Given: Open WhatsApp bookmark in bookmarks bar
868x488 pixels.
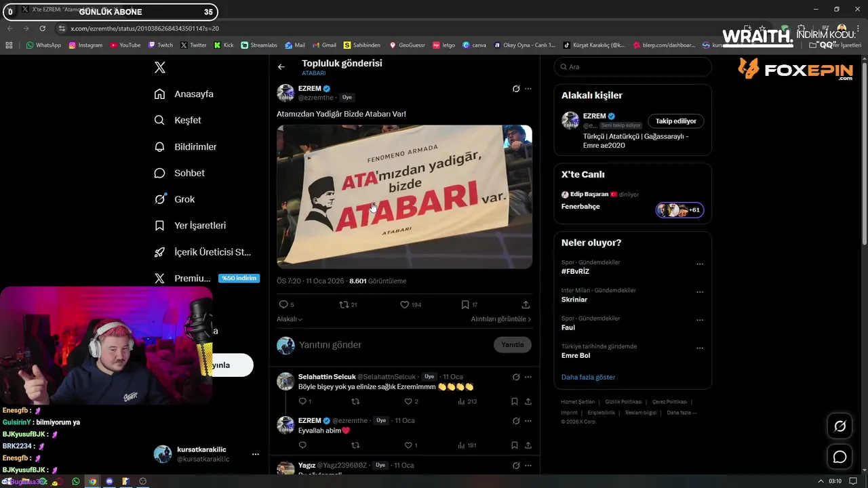Looking at the screenshot, I should pyautogui.click(x=43, y=45).
